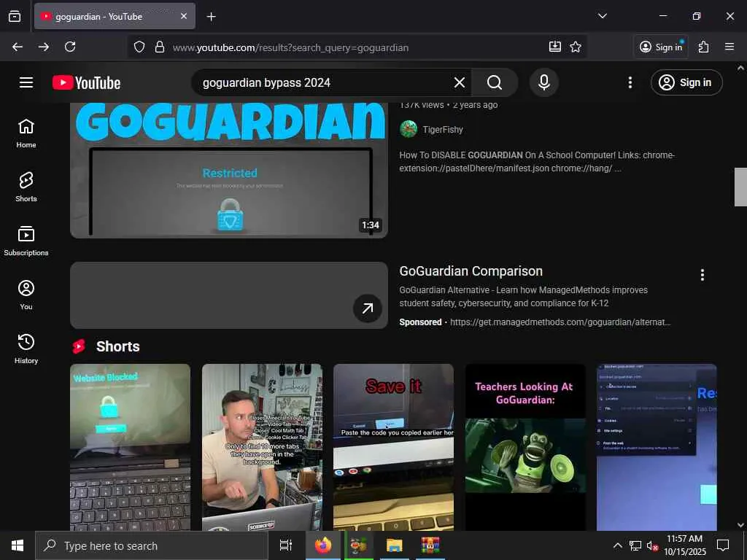Click the install/save page icon in address bar
The image size is (747, 560).
point(555,47)
